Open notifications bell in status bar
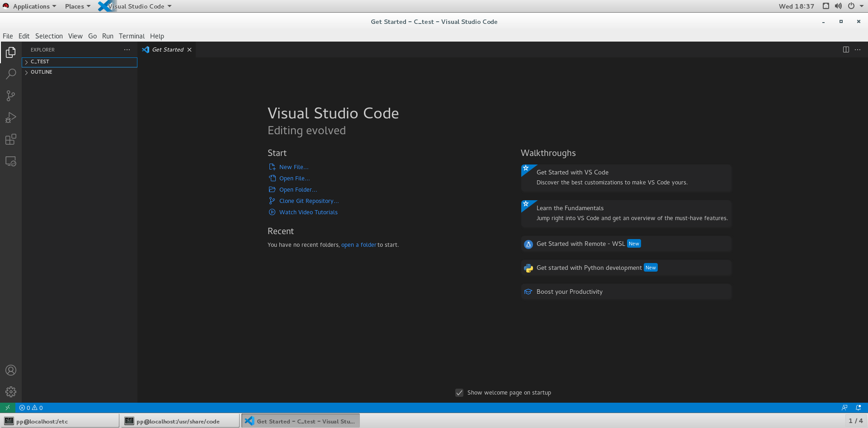Screen dimensions: 868x428 click(859, 408)
